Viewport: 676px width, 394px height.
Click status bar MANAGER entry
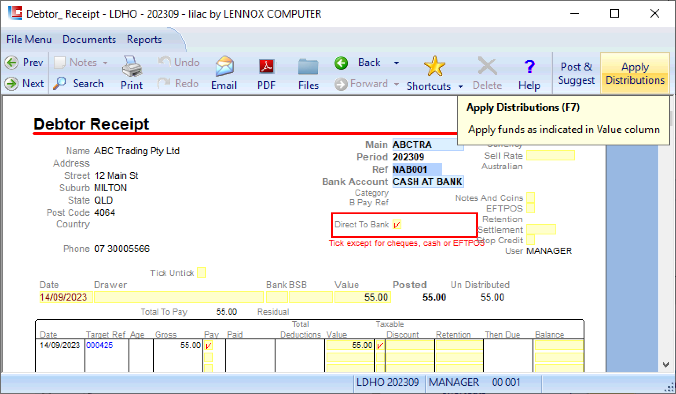(x=454, y=382)
